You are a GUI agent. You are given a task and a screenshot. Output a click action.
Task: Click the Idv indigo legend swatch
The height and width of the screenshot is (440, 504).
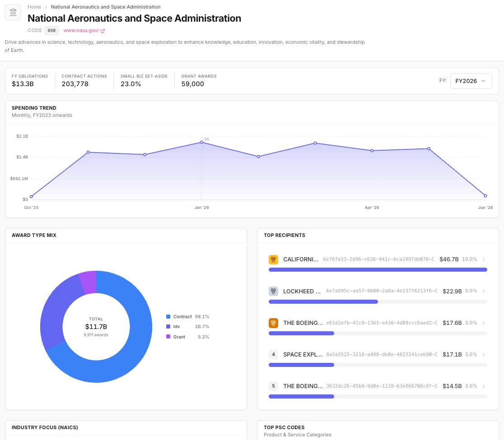pyautogui.click(x=168, y=327)
